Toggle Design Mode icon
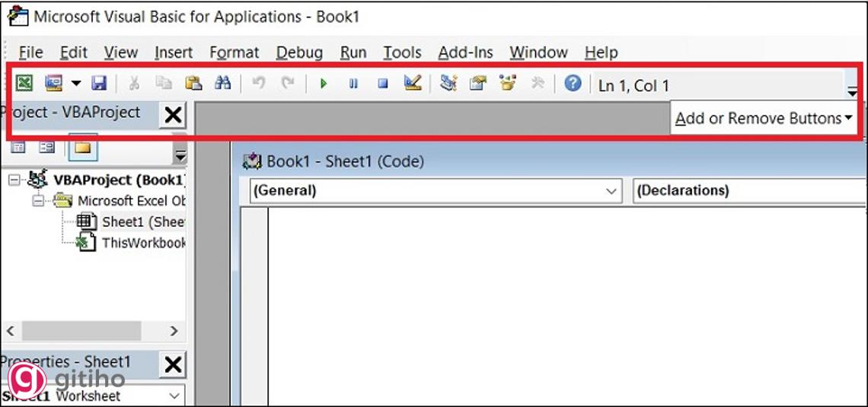Screen dimensions: 868x407 tap(413, 83)
